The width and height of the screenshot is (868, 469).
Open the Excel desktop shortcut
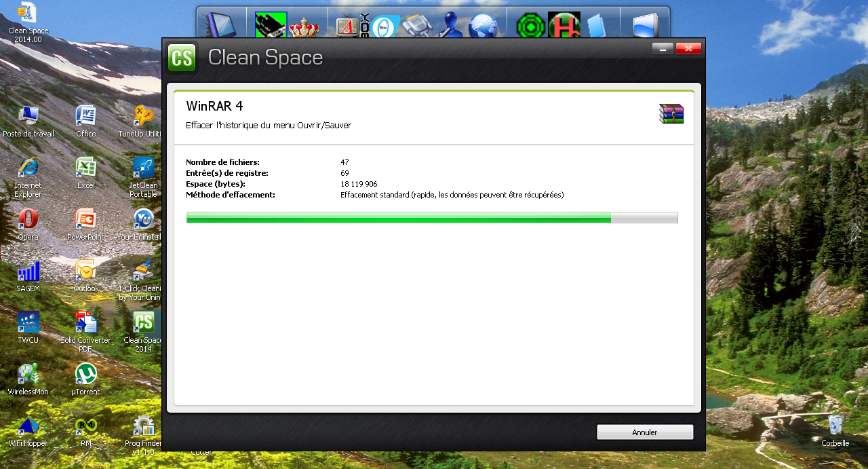(86, 168)
